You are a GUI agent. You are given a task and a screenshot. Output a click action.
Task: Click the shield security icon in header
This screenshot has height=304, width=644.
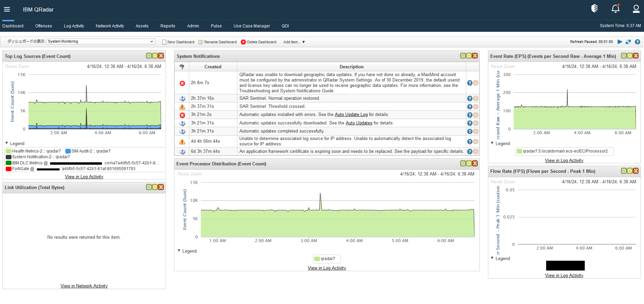pos(595,8)
